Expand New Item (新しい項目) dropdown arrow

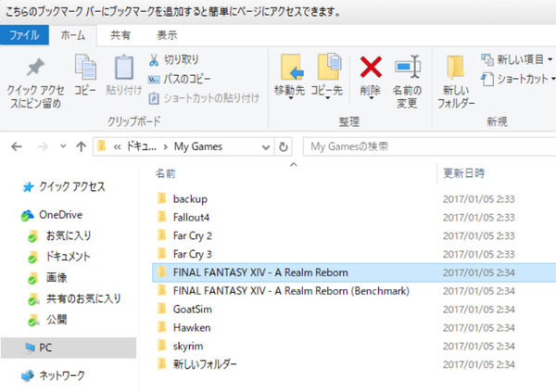point(550,59)
